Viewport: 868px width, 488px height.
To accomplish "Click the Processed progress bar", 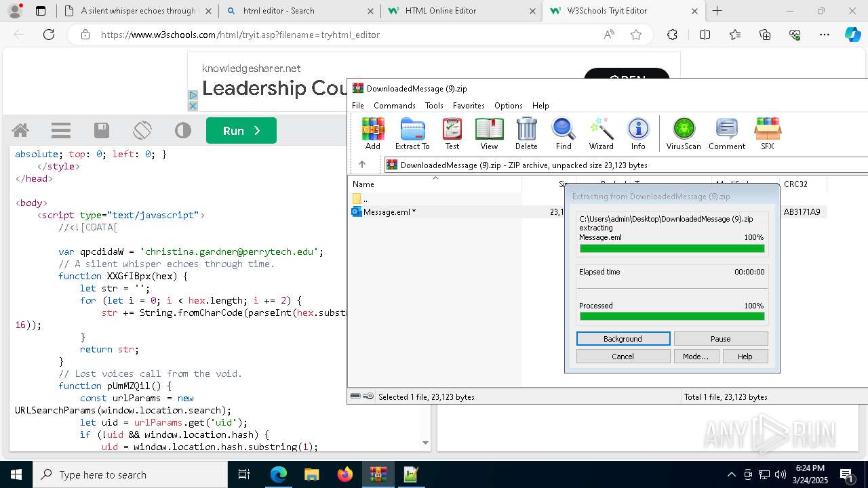I will click(x=672, y=317).
